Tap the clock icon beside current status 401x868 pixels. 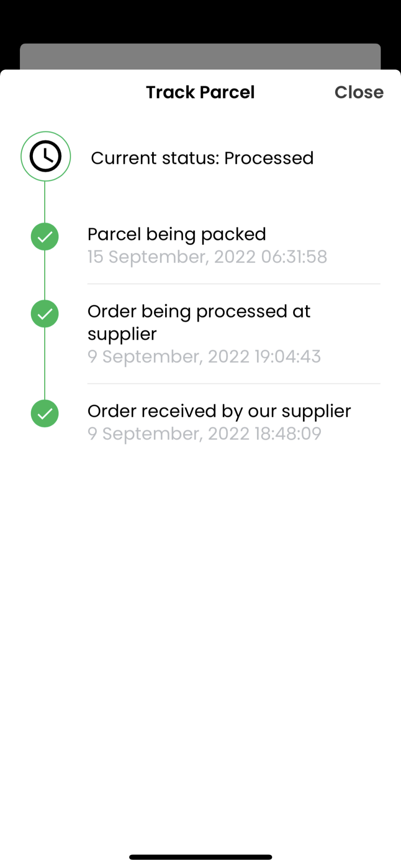click(46, 156)
